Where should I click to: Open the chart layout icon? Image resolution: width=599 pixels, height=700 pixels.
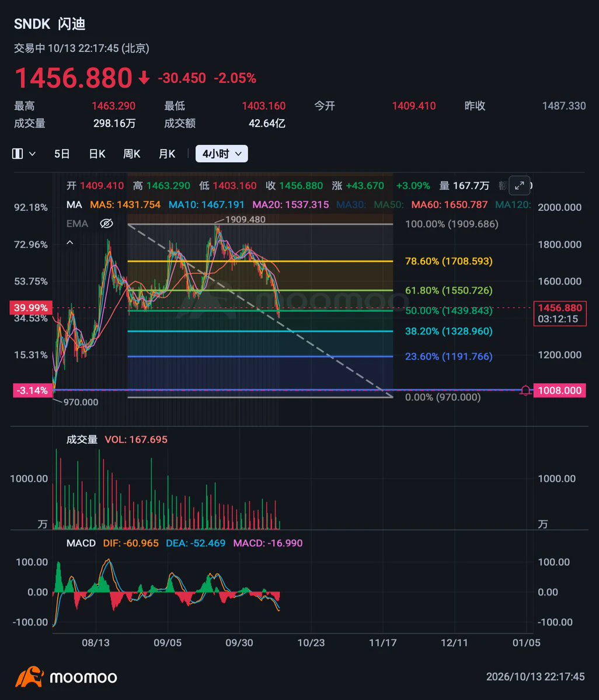point(18,154)
